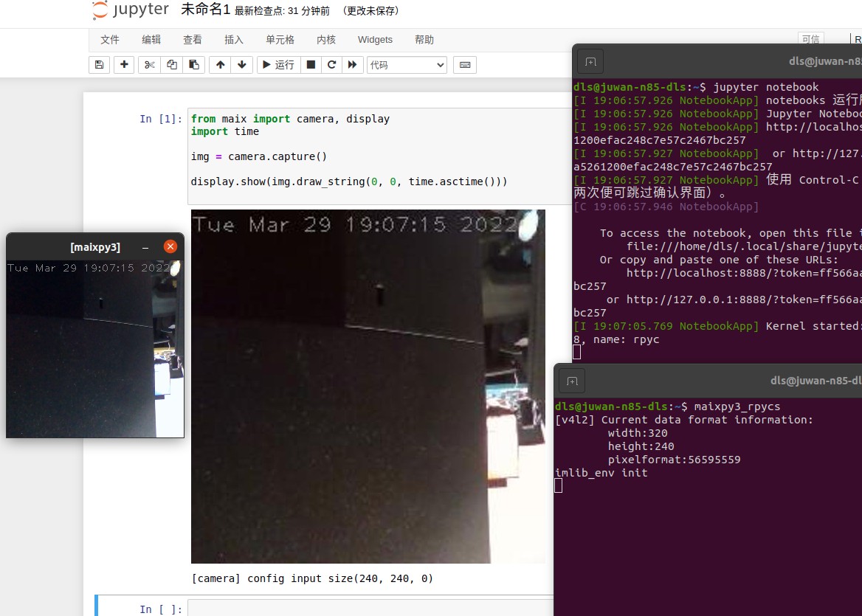Open the 文件 menu
The width and height of the screenshot is (862, 616).
110,40
